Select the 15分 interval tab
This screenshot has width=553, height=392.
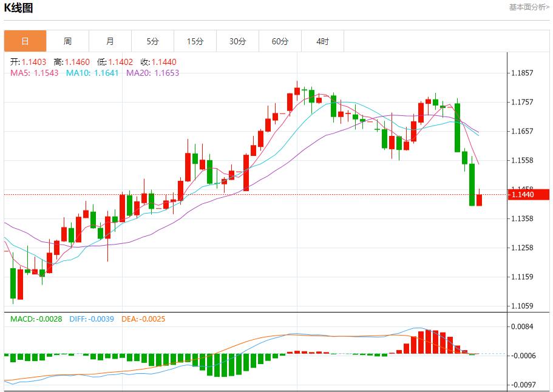195,41
